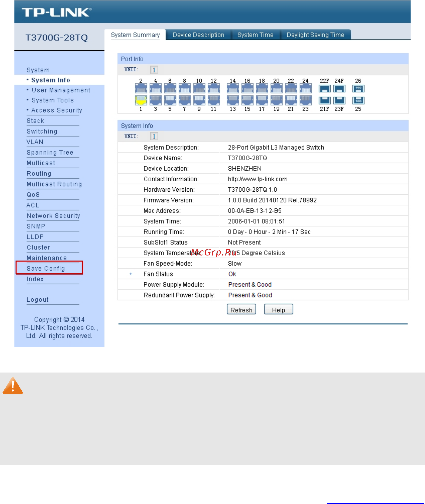Click Logout link
Image resolution: width=425 pixels, height=504 pixels.
(37, 300)
